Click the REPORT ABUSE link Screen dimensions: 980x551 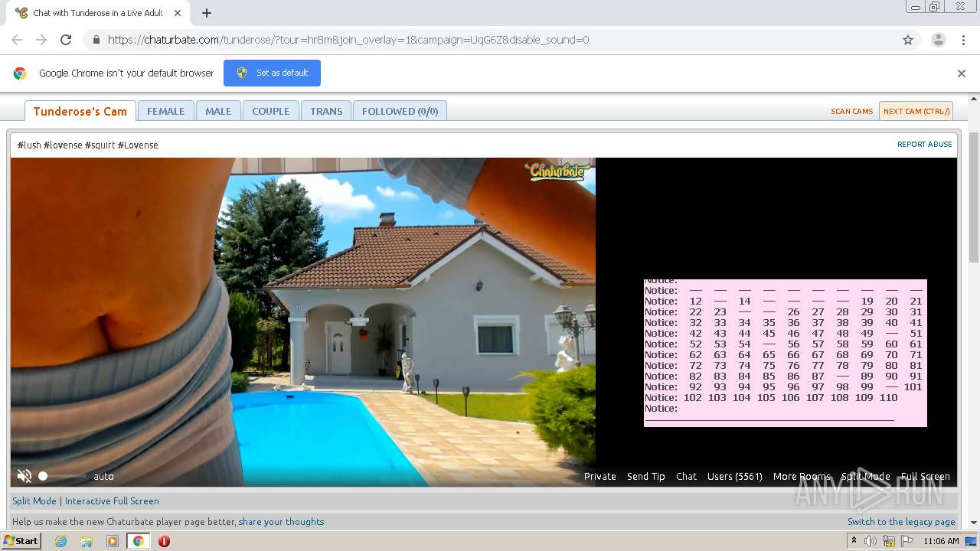pyautogui.click(x=925, y=144)
